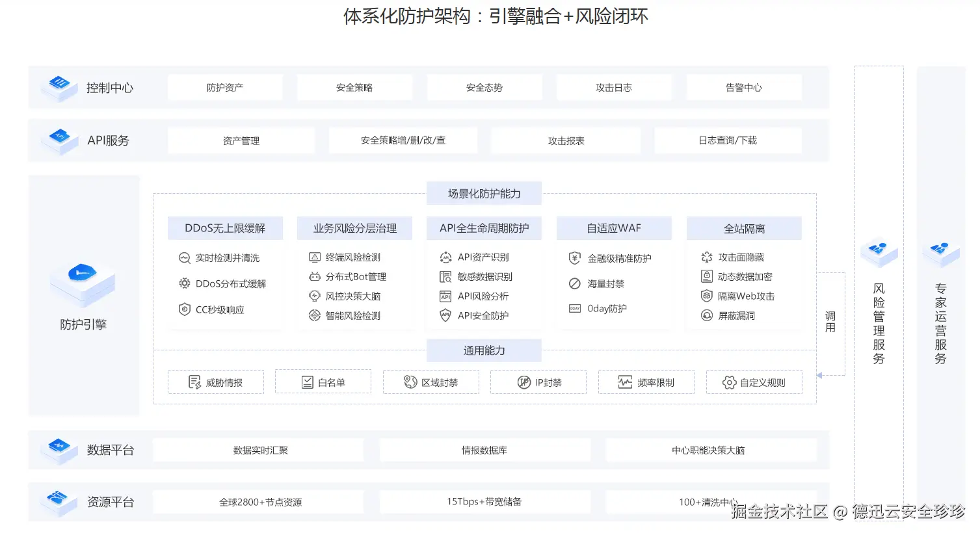Click the icon beside 实时检测并清洗
This screenshot has width=980, height=535.
tap(184, 258)
